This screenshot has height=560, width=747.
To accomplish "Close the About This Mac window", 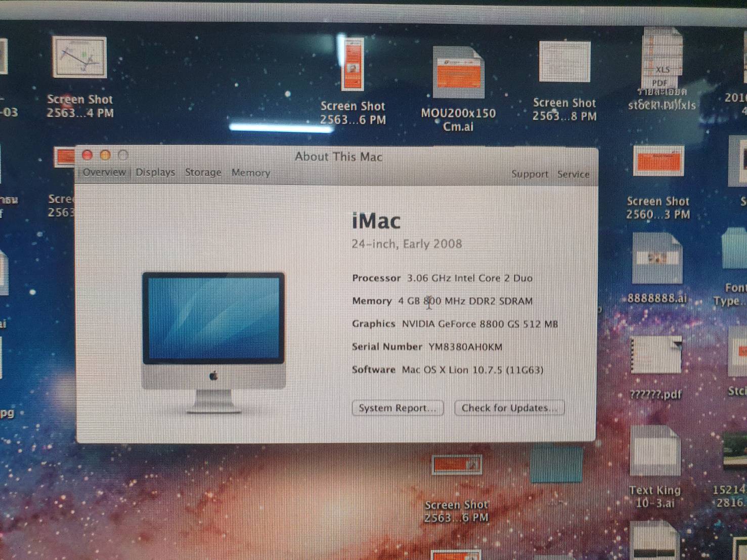I will click(x=87, y=155).
